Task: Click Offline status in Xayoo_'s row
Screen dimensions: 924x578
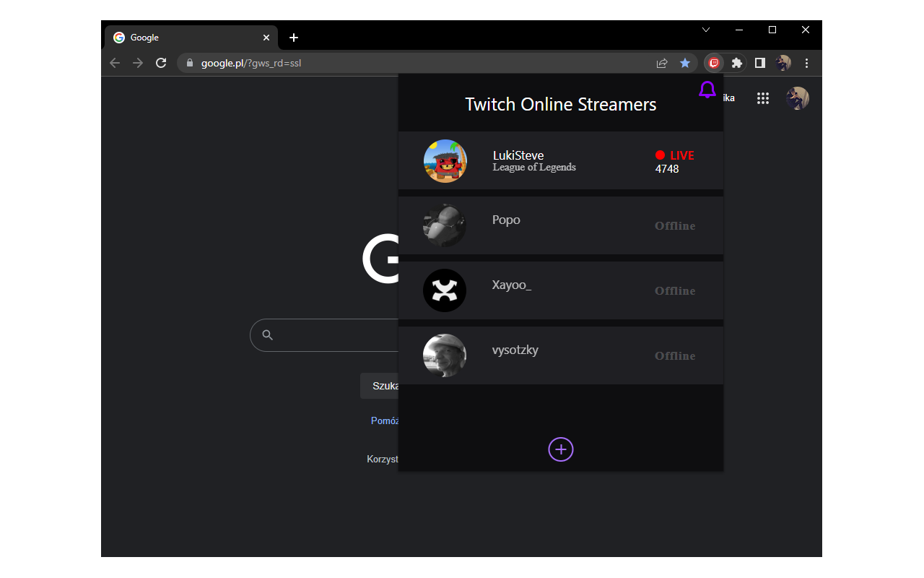Action: [675, 291]
